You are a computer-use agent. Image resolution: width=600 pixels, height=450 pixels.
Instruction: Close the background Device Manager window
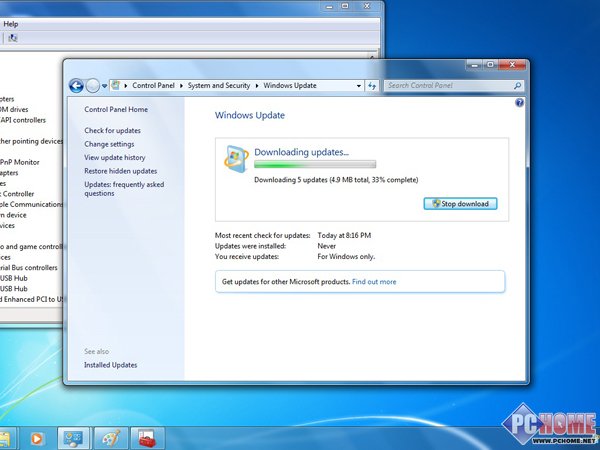click(x=367, y=6)
